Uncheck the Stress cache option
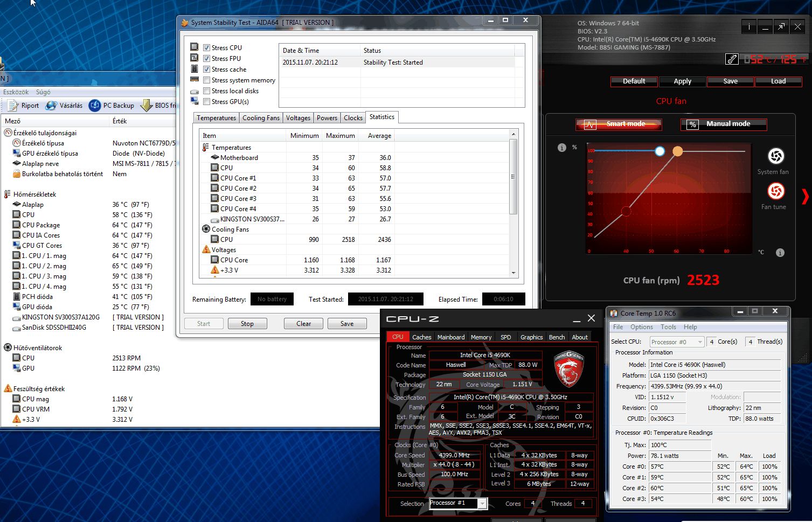 [206, 69]
